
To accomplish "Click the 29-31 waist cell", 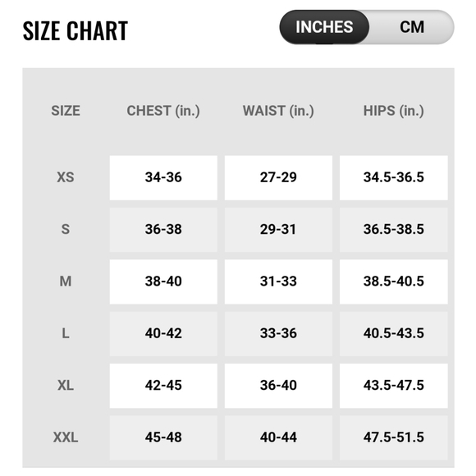I will (x=278, y=230).
